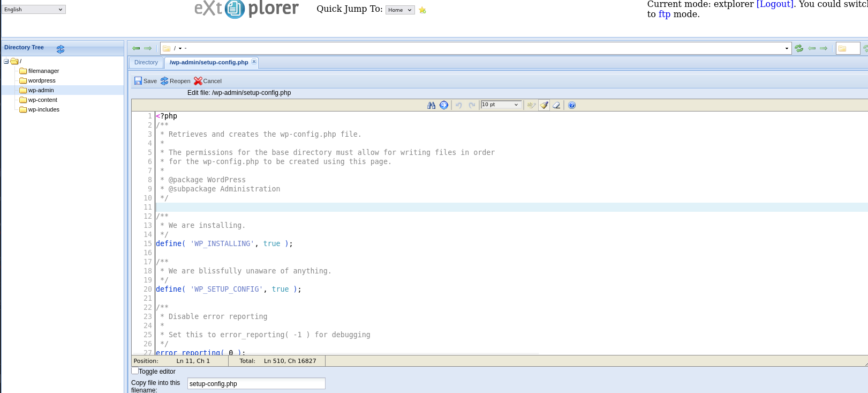This screenshot has width=868, height=393.
Task: Click the eXtplorer logo icon
Action: point(235,9)
